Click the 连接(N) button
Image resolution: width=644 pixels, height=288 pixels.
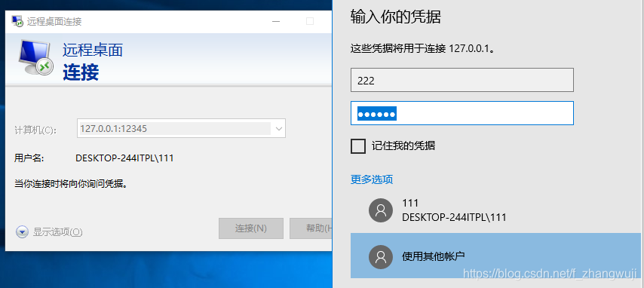pyautogui.click(x=251, y=228)
